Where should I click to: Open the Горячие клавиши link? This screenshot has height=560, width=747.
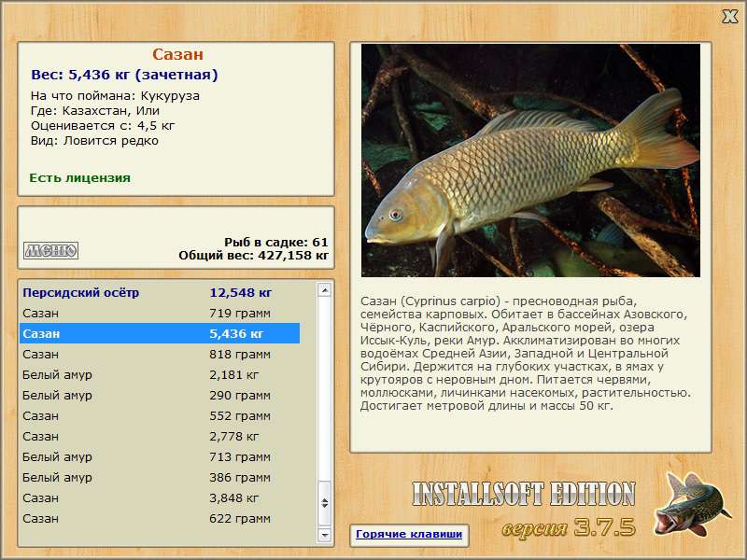409,534
